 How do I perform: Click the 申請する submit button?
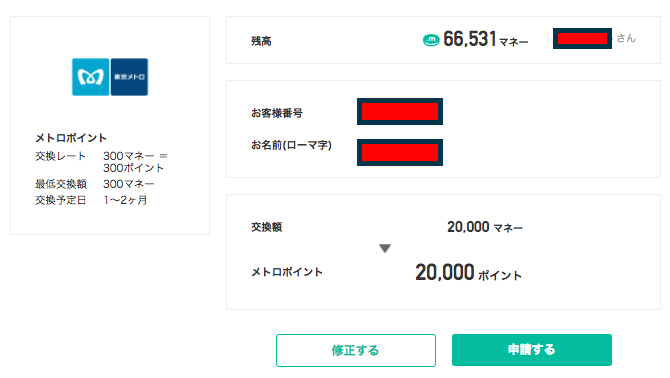(532, 350)
